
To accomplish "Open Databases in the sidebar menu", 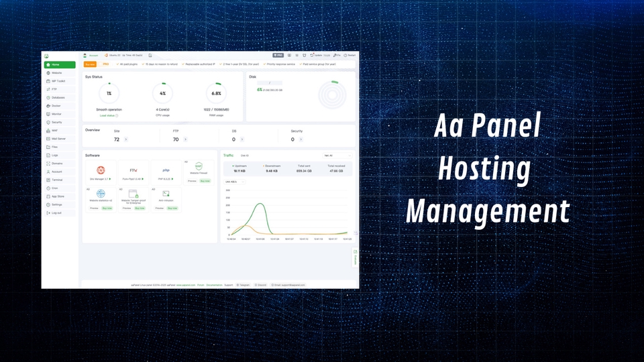I will tap(58, 97).
